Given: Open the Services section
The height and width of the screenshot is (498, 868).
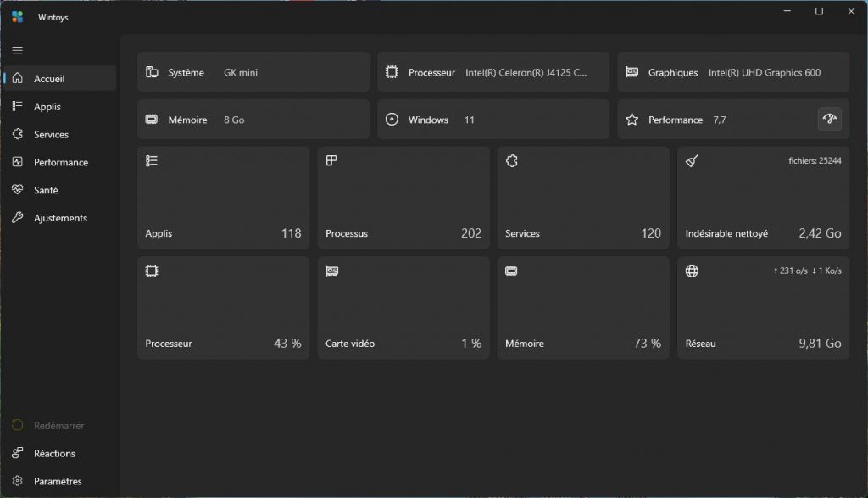Looking at the screenshot, I should tap(60, 134).
